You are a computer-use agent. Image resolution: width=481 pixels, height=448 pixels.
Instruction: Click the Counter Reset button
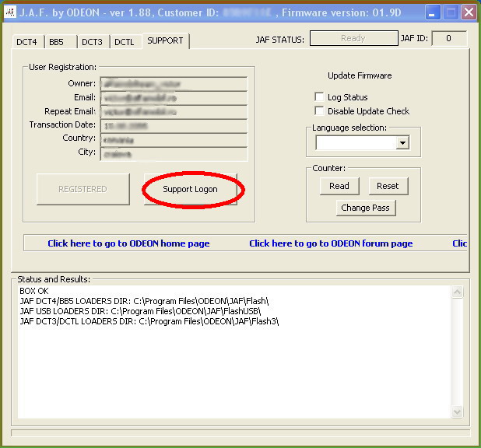pos(388,186)
